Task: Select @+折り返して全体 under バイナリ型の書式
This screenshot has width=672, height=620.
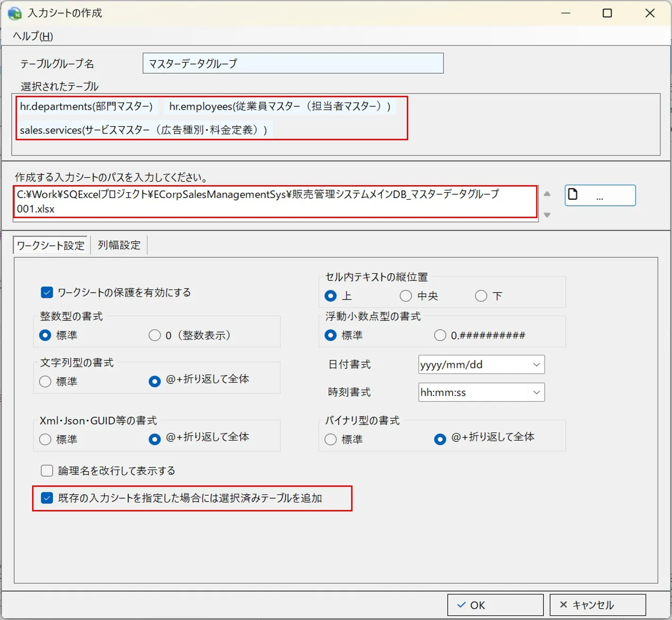Action: [x=440, y=440]
